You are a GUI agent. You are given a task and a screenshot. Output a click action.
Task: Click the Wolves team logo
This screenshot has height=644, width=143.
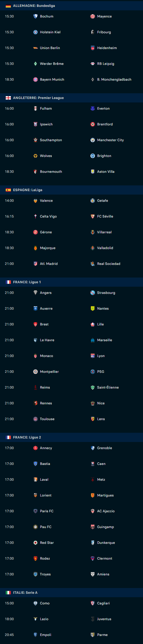[35, 156]
